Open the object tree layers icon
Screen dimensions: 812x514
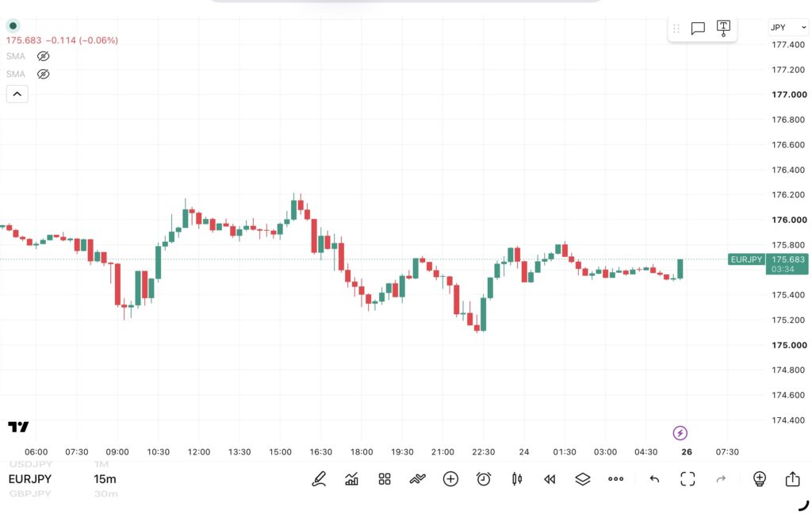[x=583, y=479]
